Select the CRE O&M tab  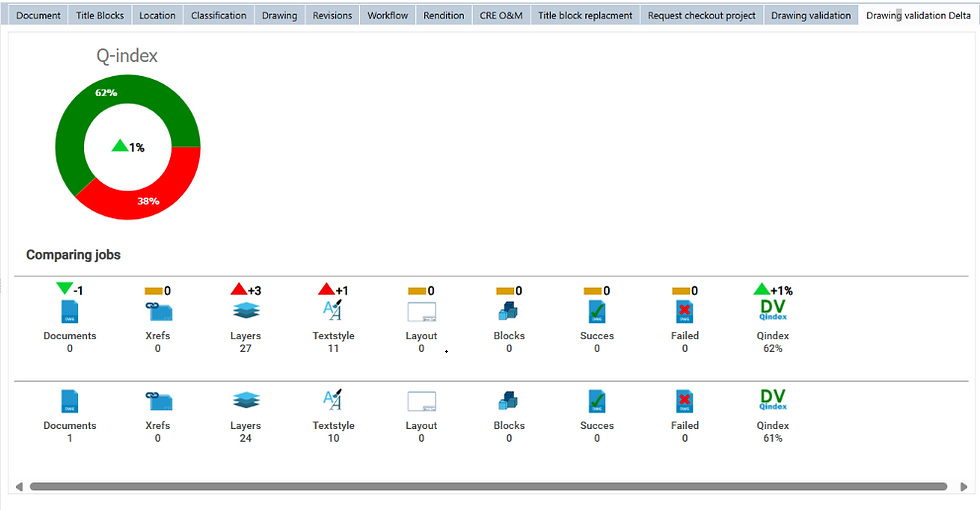(501, 16)
